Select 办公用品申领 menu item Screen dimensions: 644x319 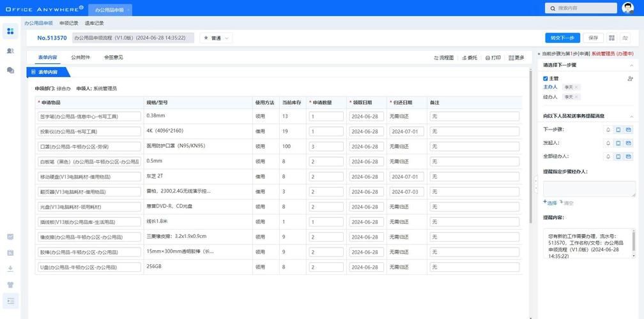pos(38,24)
